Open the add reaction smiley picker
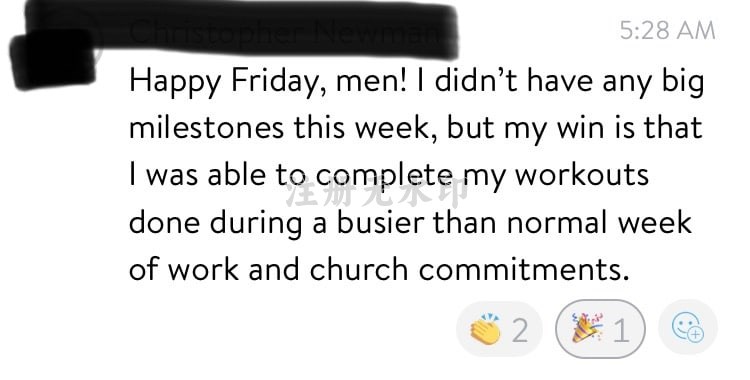The image size is (750, 380). click(x=688, y=328)
